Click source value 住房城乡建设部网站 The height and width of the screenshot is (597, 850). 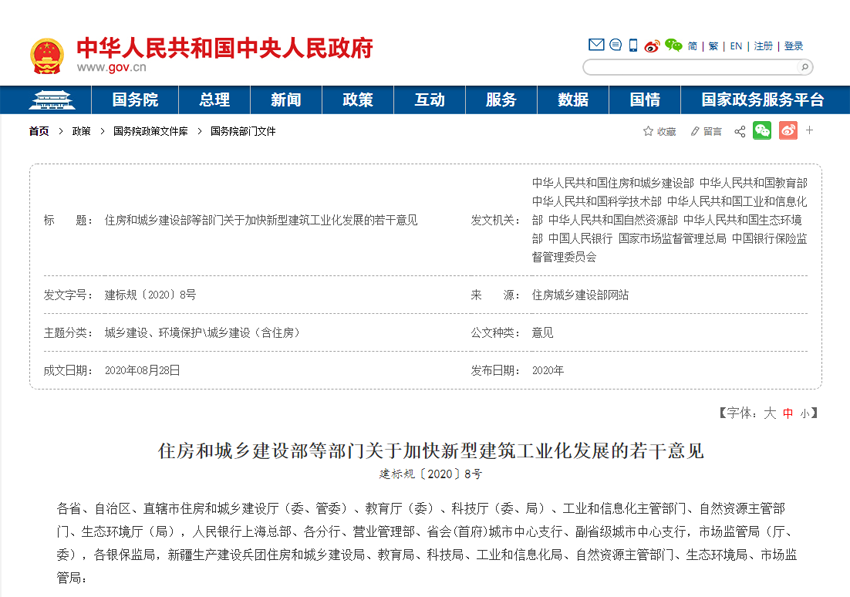(x=580, y=295)
